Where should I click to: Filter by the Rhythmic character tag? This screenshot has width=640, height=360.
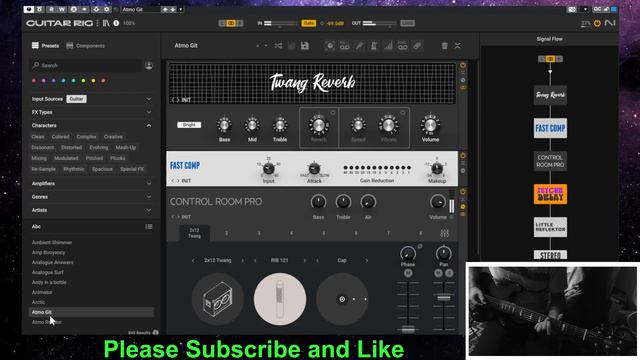[x=74, y=169]
